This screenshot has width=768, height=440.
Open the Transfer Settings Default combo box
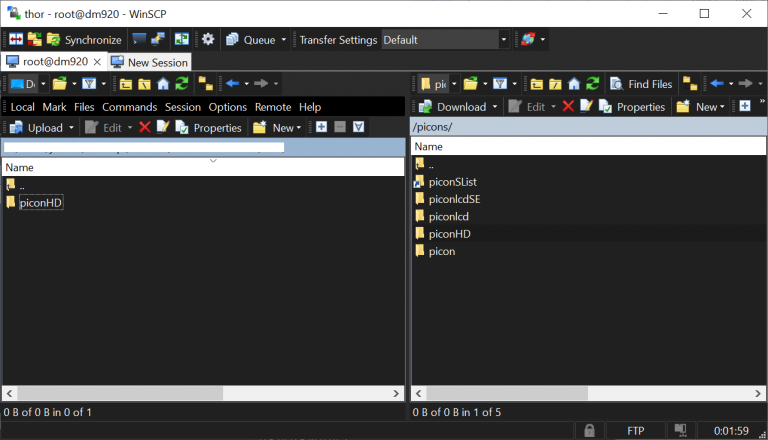[x=445, y=40]
